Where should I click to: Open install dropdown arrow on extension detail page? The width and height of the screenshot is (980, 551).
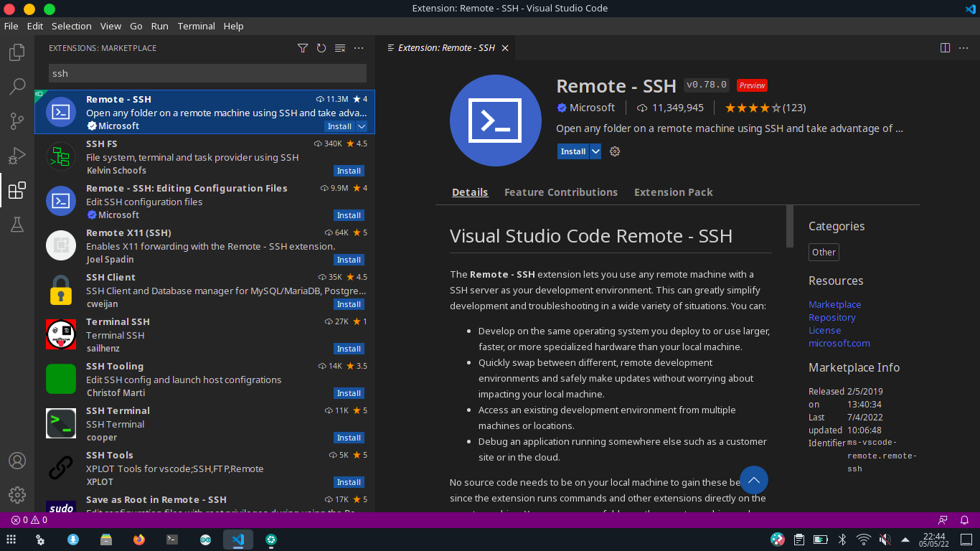[595, 151]
